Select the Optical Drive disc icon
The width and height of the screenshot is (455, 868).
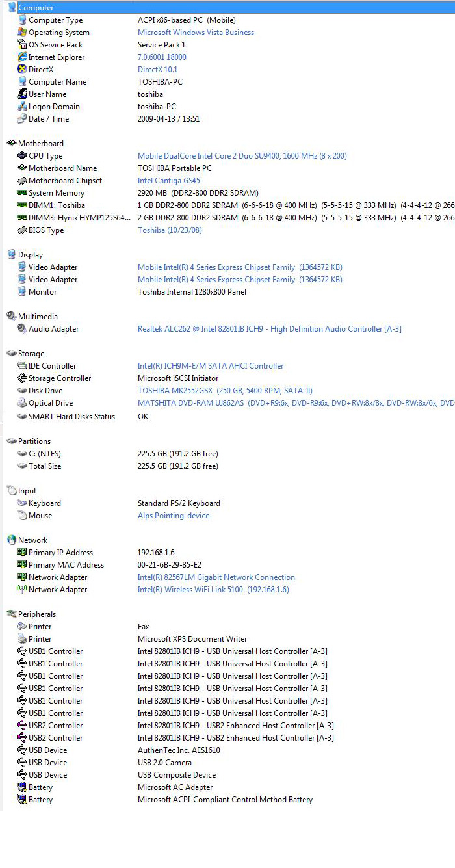click(x=22, y=403)
